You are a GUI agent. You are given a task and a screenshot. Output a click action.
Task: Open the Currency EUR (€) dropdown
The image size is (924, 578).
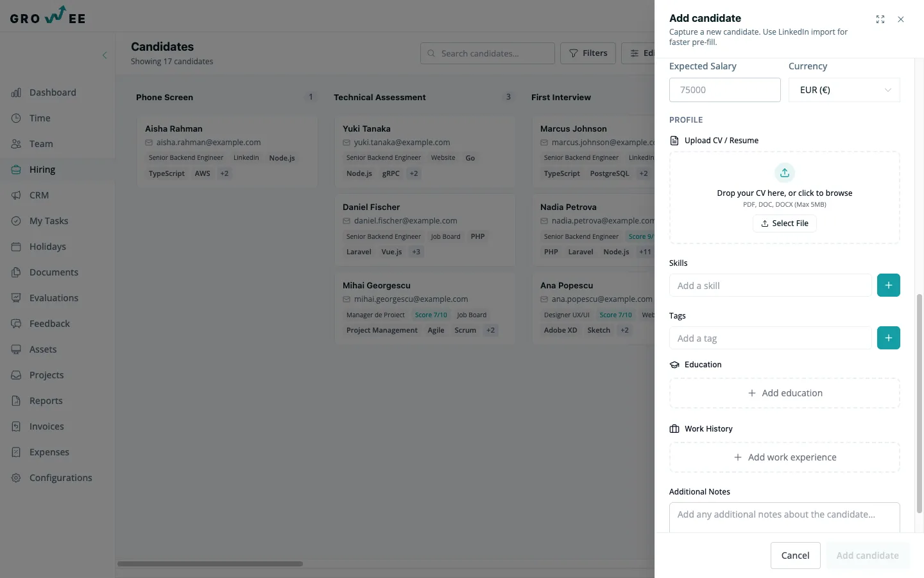pyautogui.click(x=844, y=90)
